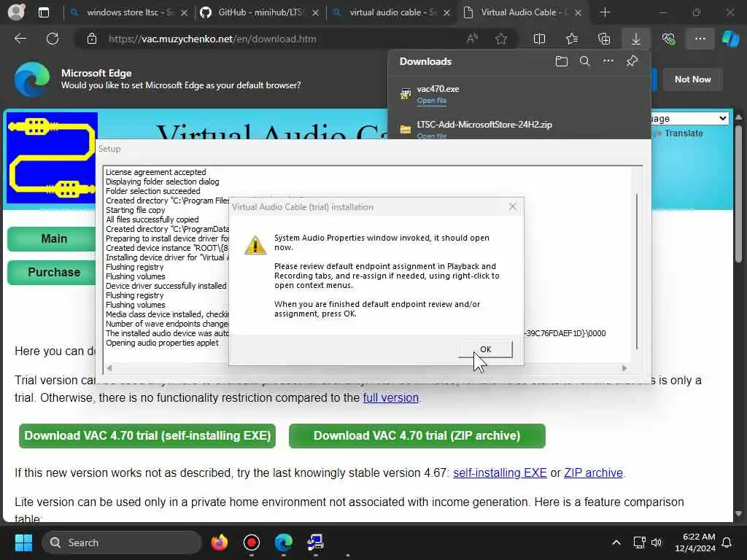Image resolution: width=747 pixels, height=560 pixels.
Task: Open the setup installer taskbar icon
Action: 315,542
